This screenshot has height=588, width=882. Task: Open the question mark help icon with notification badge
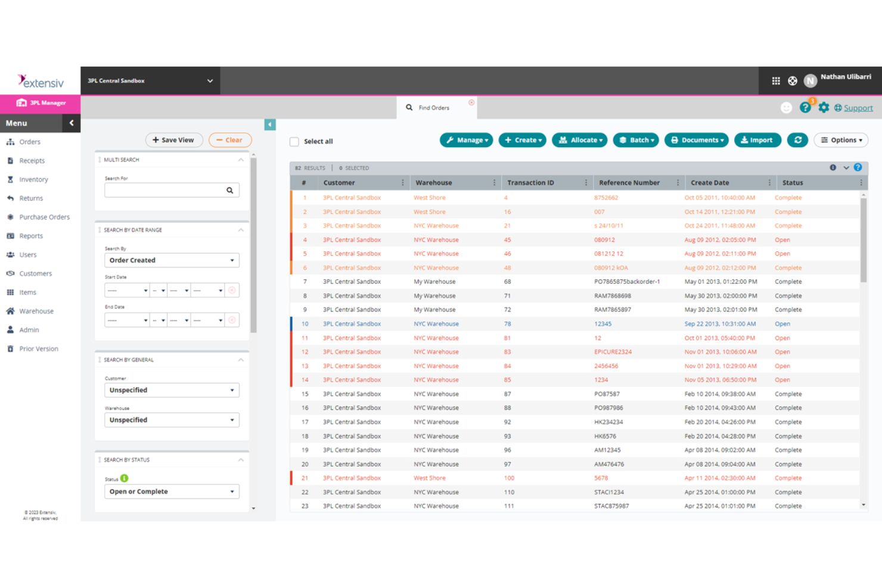(805, 107)
